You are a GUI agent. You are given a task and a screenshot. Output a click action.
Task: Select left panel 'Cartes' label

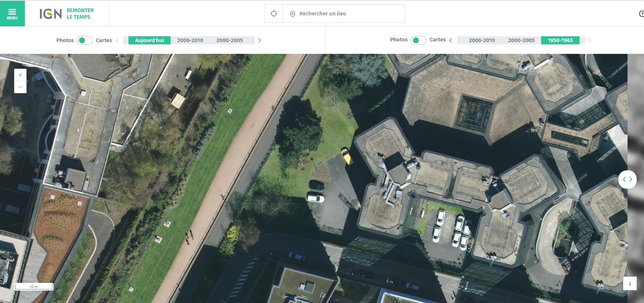(104, 40)
